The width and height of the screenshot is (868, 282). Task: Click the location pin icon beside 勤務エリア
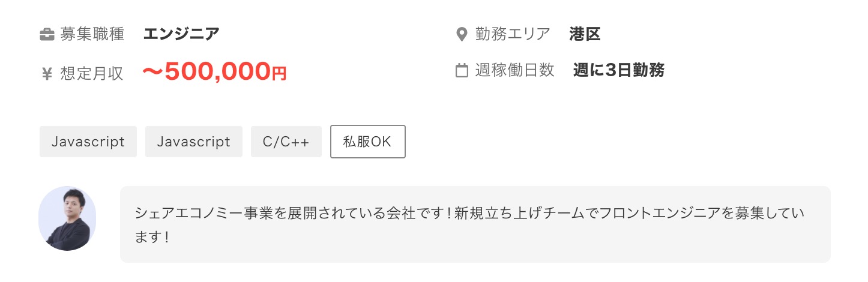462,34
